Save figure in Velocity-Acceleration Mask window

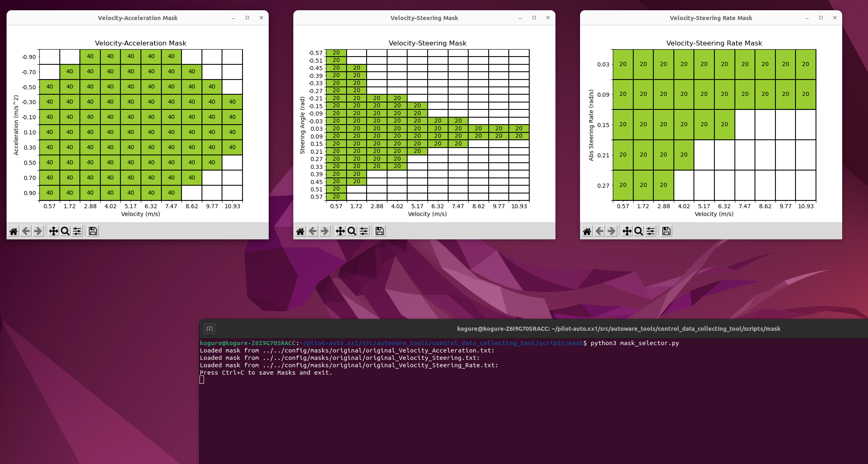tap(93, 231)
